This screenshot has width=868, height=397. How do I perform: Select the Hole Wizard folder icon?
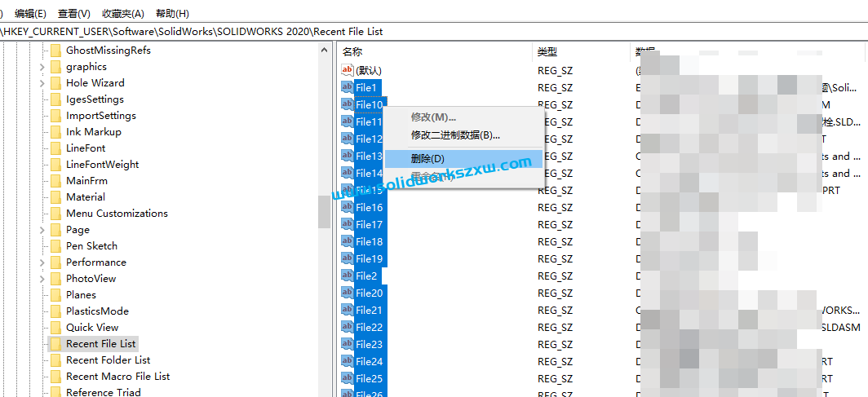[55, 83]
